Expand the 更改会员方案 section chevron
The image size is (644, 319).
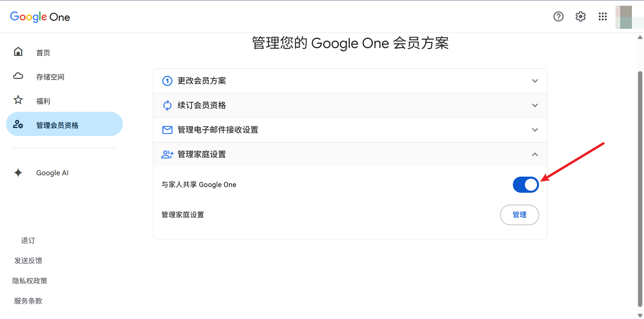[535, 81]
